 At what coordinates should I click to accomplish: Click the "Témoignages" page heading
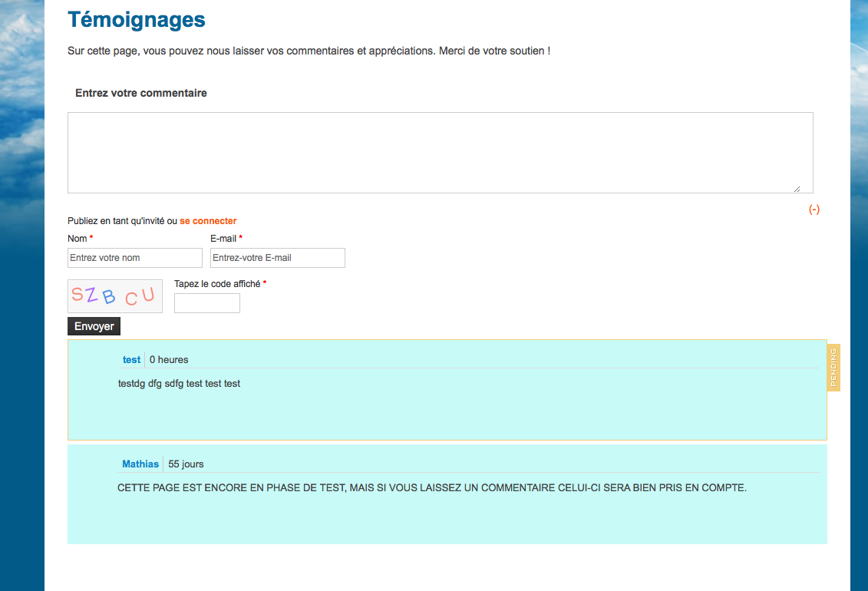(x=137, y=20)
